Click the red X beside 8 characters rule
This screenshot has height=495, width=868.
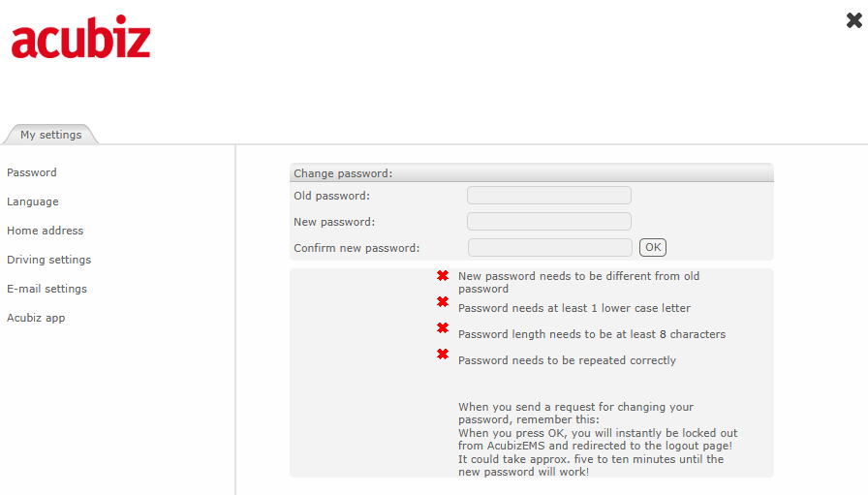[x=443, y=327]
